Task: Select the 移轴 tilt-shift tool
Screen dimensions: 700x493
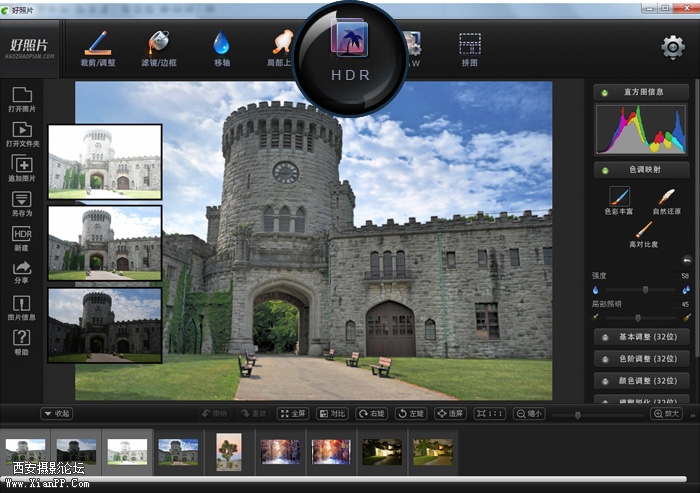Action: pyautogui.click(x=221, y=47)
